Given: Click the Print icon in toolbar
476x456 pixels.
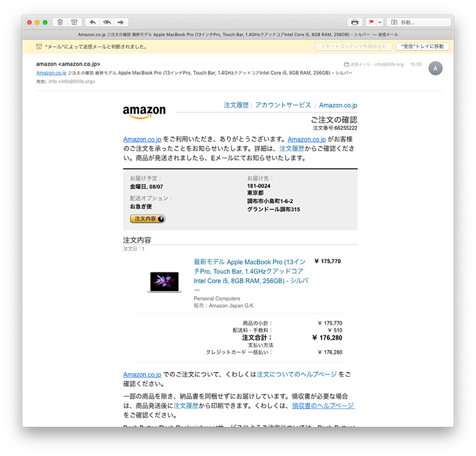Looking at the screenshot, I should click(x=354, y=22).
